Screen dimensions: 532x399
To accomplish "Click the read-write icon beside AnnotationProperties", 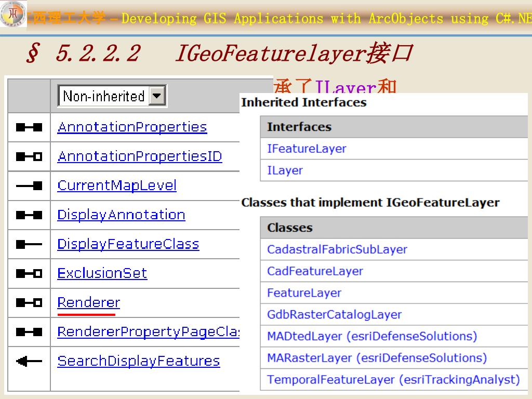I will tap(29, 127).
